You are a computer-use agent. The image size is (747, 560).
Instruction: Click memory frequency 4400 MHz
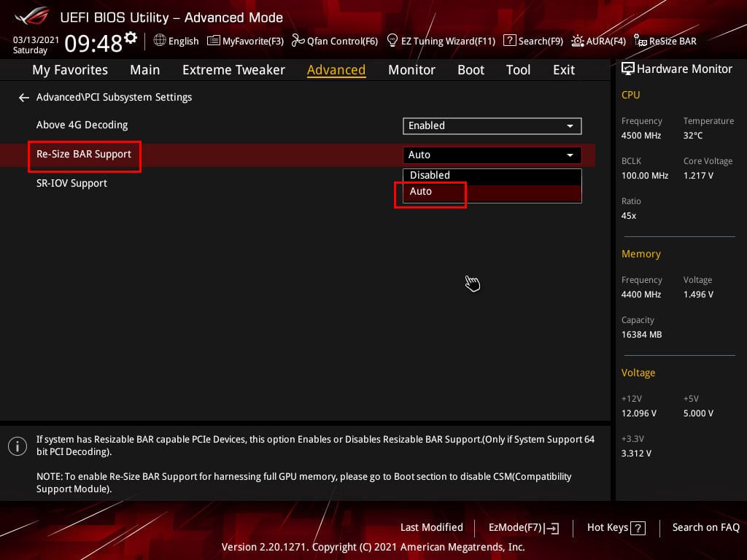[640, 295]
